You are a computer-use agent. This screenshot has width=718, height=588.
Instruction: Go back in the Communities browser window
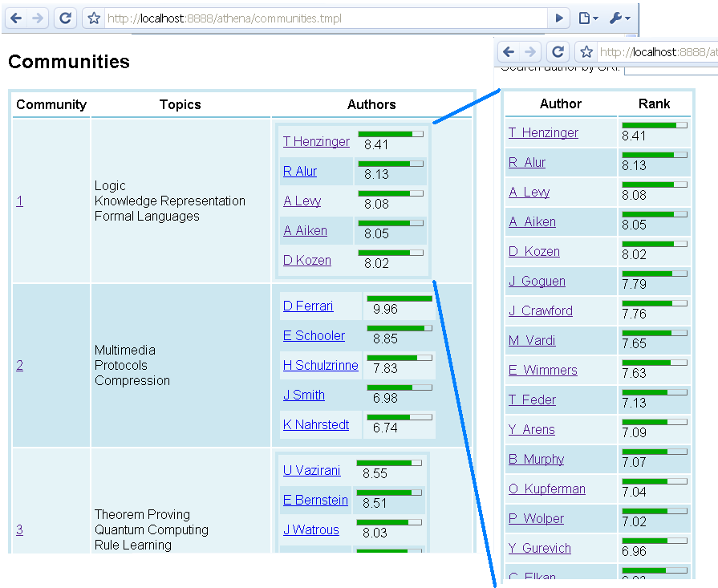(x=16, y=18)
